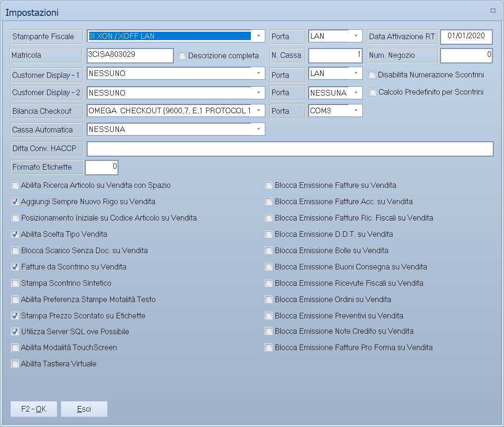Enable Blocca Emissione Note Credito su Vendita
Image resolution: width=504 pixels, height=427 pixels.
pos(269,331)
